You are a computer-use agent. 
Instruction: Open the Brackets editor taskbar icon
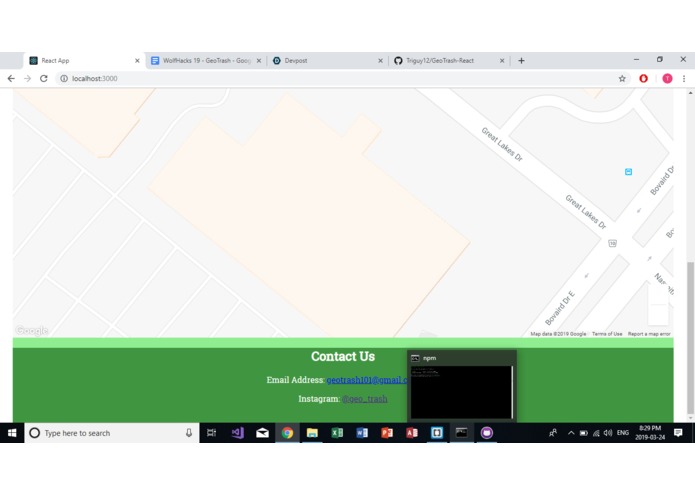[x=437, y=433]
